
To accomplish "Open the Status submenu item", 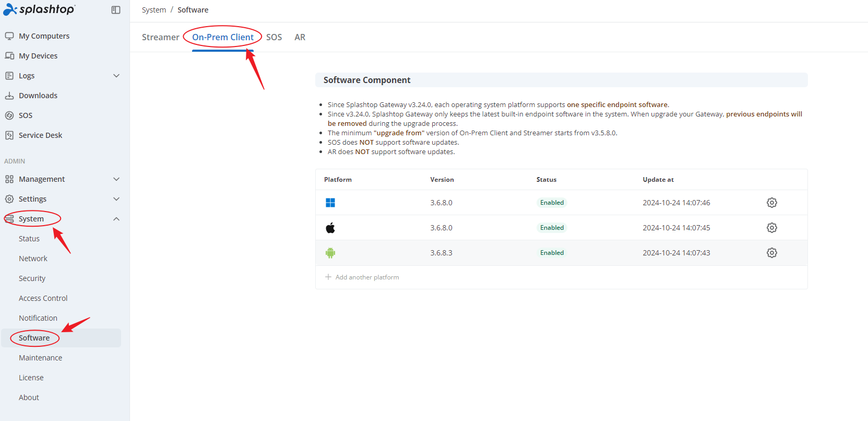I will [29, 239].
